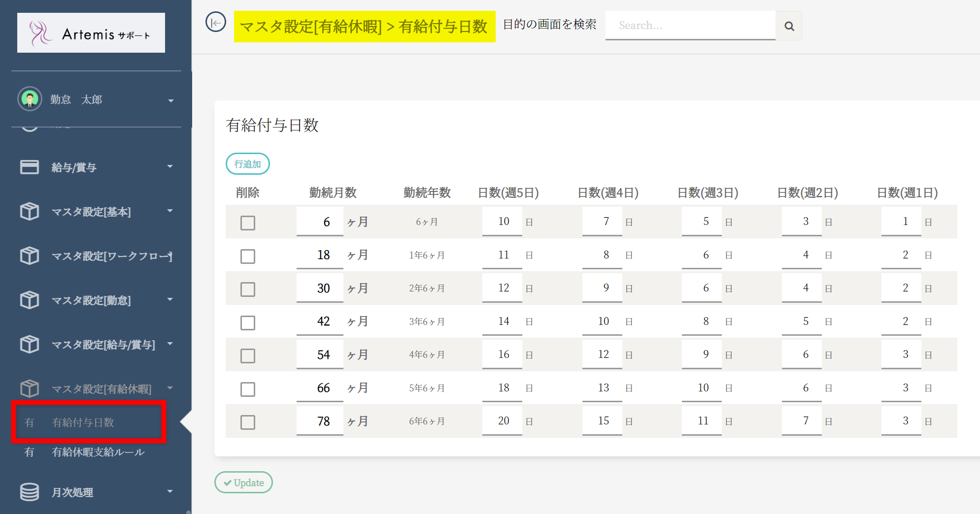Image resolution: width=980 pixels, height=514 pixels.
Task: Tick the delete checkbox for the 42ヶ月 row
Action: click(x=248, y=322)
